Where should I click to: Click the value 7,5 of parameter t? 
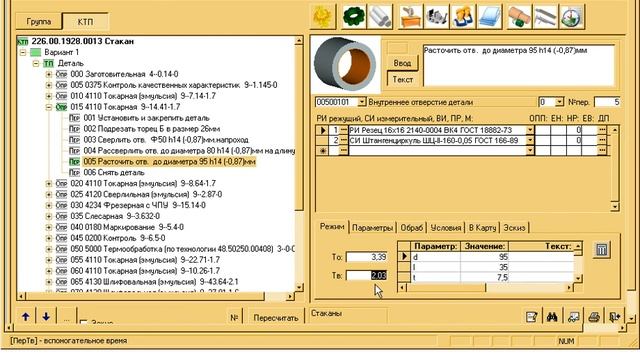(x=484, y=278)
